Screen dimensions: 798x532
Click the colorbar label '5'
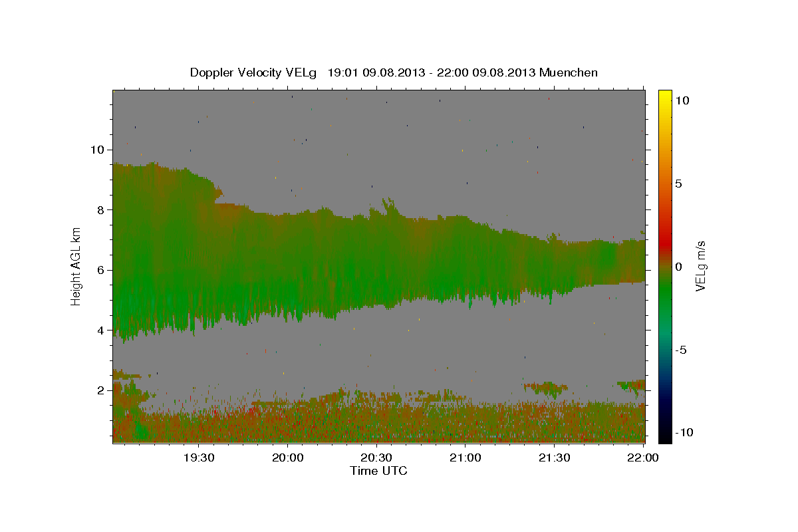coord(678,184)
